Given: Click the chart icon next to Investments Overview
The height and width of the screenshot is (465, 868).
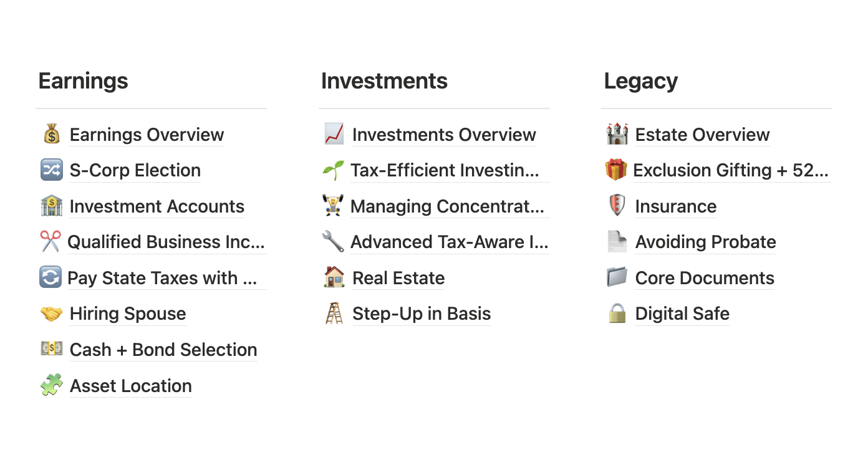Looking at the screenshot, I should pyautogui.click(x=334, y=134).
